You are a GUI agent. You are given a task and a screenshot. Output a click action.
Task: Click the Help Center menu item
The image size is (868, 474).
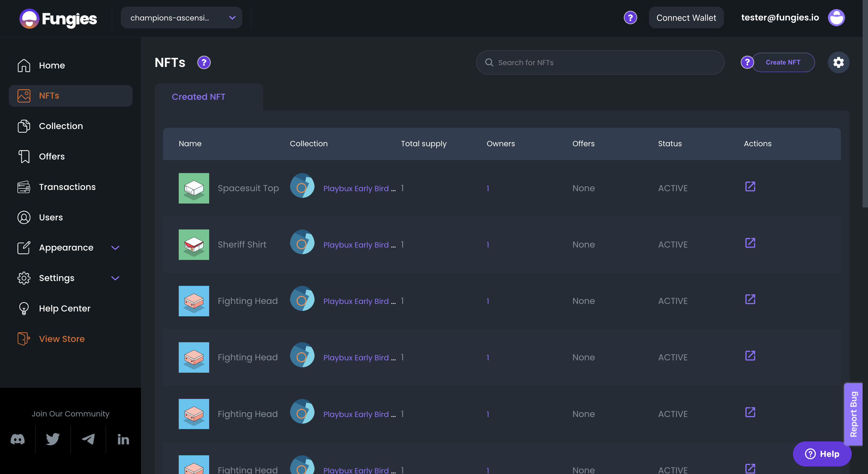[x=65, y=308]
